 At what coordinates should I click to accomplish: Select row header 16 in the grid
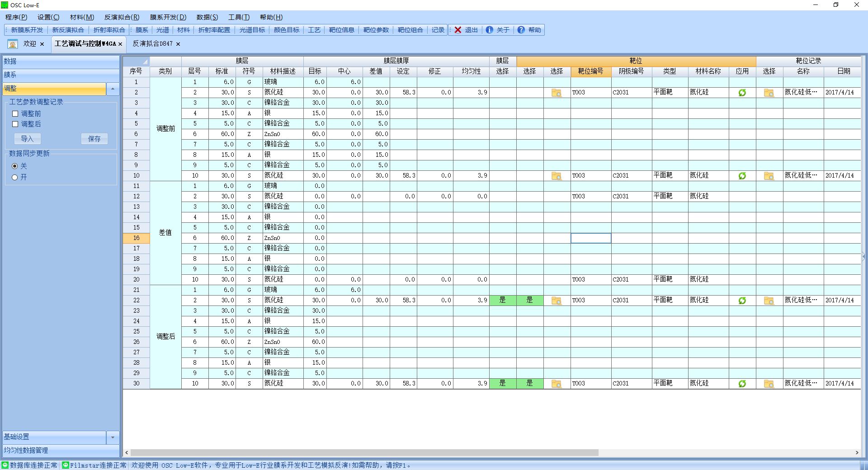tap(136, 238)
